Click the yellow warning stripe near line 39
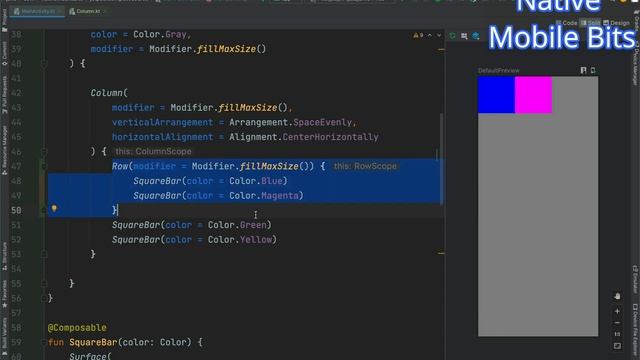 tap(441, 49)
